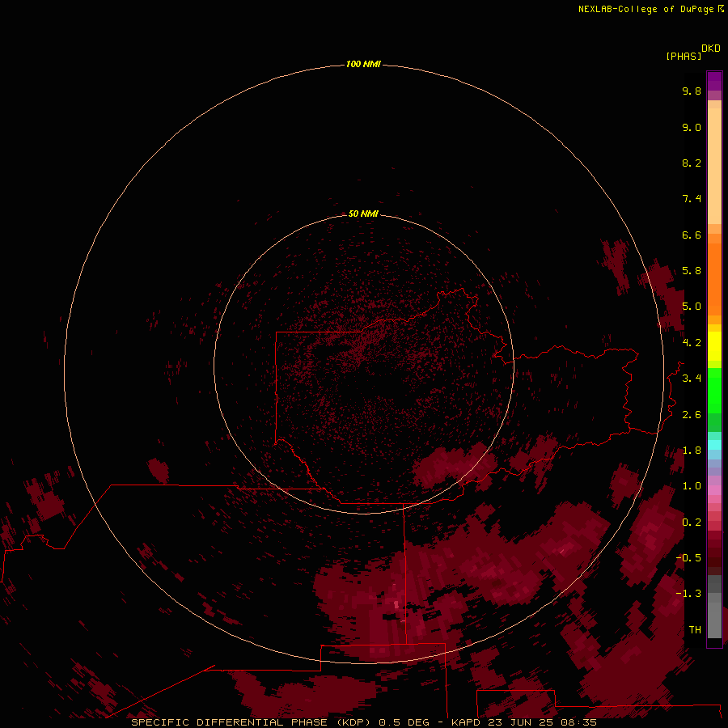Click the 4.2 scale value
This screenshot has width=728, height=728.
(x=692, y=343)
